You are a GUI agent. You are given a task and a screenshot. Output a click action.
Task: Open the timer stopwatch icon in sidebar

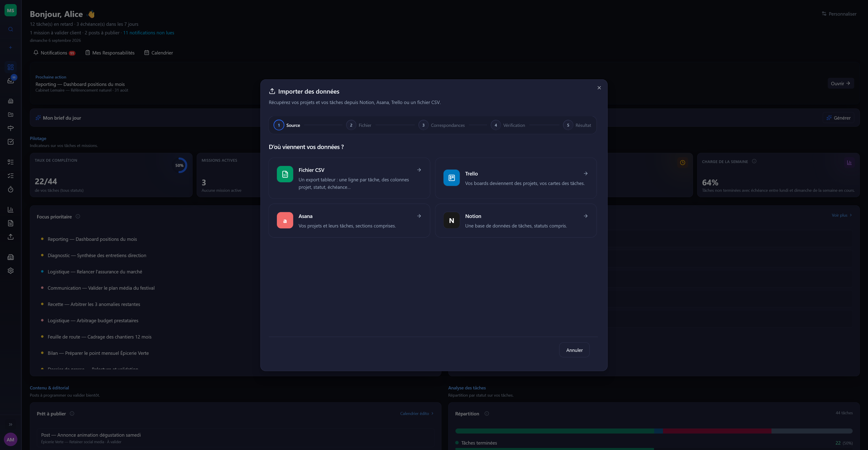tap(10, 189)
